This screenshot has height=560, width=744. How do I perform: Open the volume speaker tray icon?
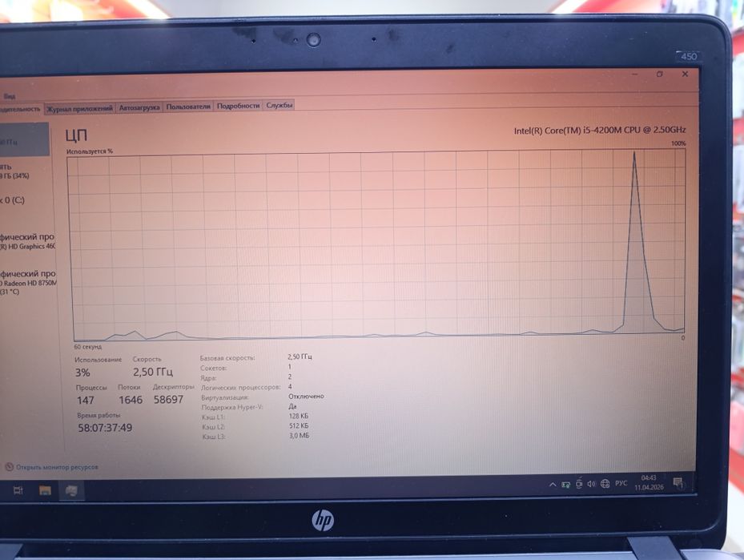(591, 484)
